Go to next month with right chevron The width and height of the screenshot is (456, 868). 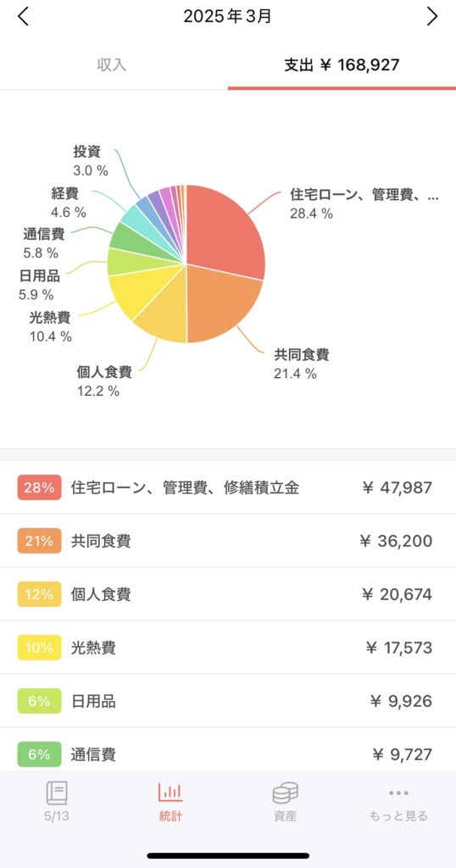point(432,17)
